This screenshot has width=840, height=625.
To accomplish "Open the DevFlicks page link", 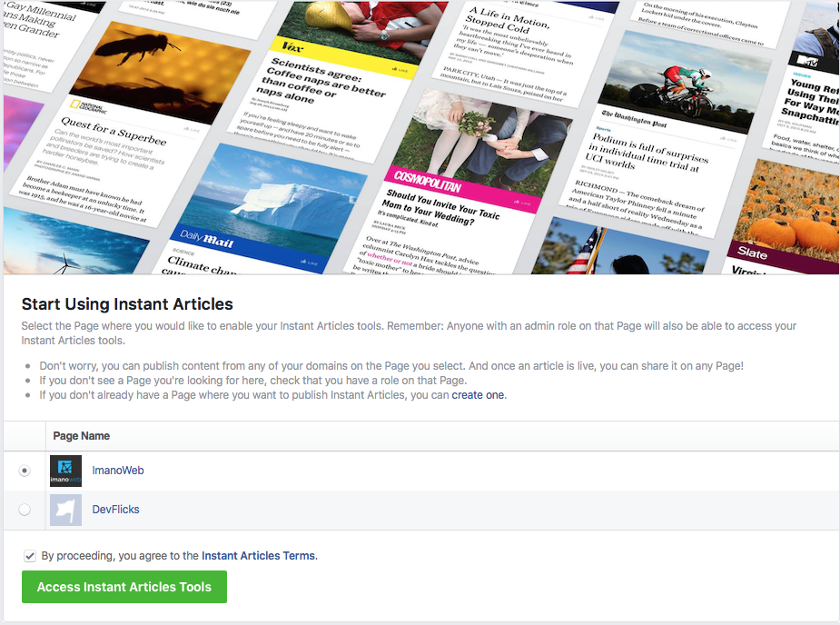I will tap(115, 510).
